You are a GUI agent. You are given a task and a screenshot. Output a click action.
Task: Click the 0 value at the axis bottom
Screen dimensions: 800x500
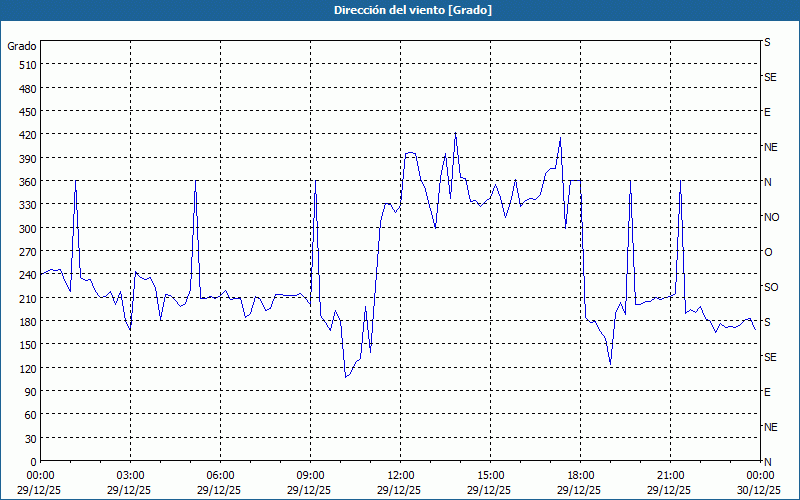coord(32,461)
